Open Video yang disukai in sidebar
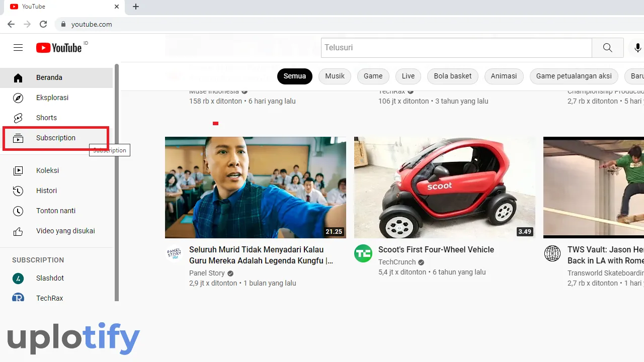This screenshot has width=644, height=362. [x=56, y=231]
